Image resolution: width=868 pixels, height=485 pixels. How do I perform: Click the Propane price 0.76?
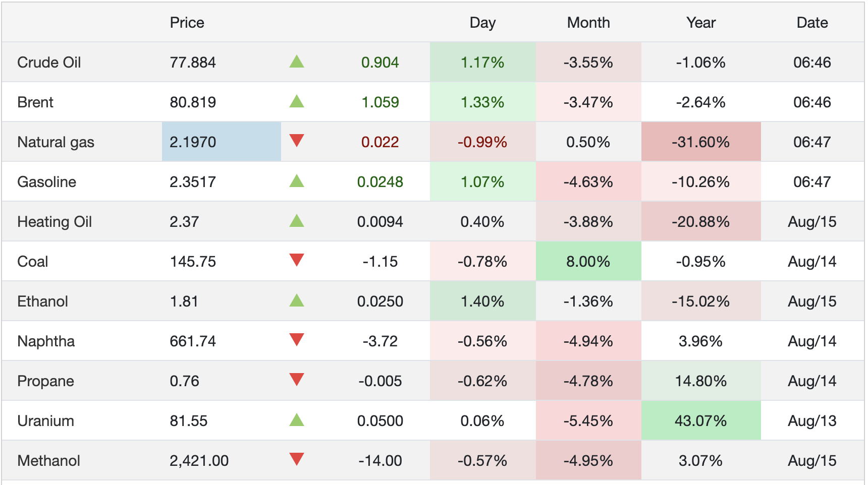(x=184, y=381)
